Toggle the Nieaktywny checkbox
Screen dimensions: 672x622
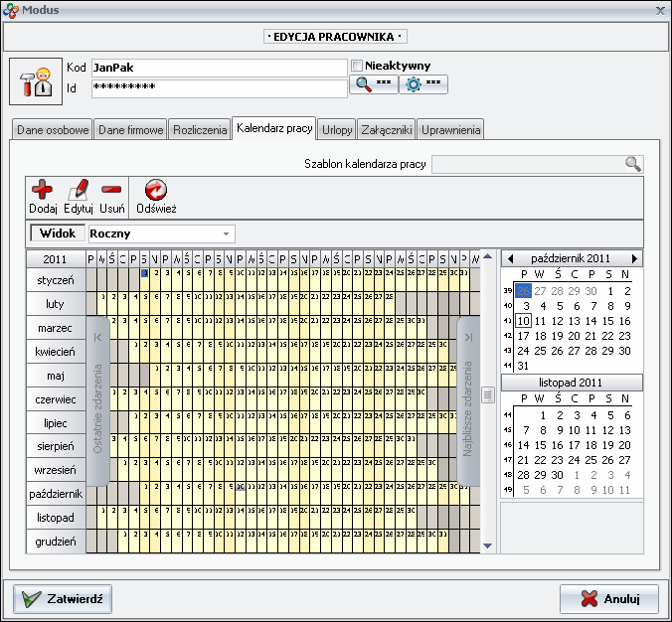point(357,66)
